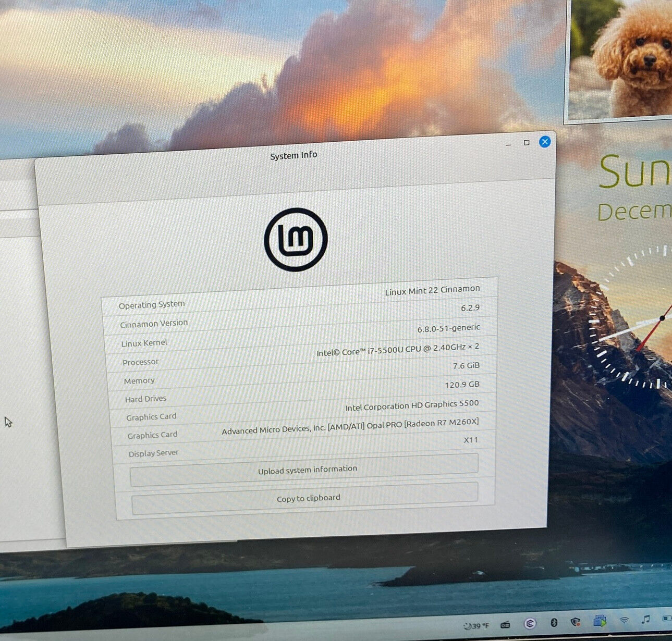Open the Bluetooth tray icon
Screen dimensions: 672x641
(x=554, y=622)
